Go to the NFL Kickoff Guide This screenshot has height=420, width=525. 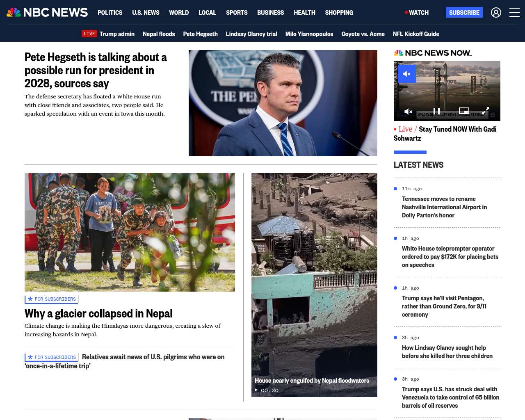tap(416, 34)
